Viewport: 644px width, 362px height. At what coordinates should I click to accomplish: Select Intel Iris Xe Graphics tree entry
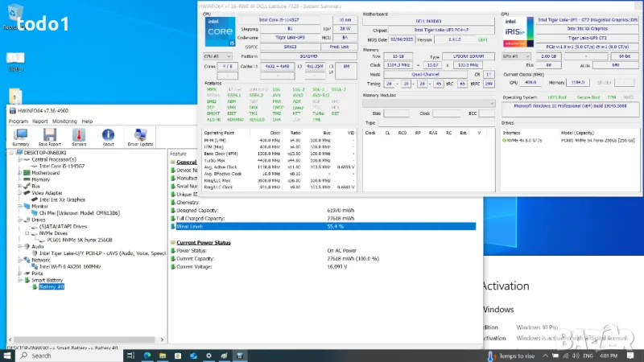[x=62, y=200]
